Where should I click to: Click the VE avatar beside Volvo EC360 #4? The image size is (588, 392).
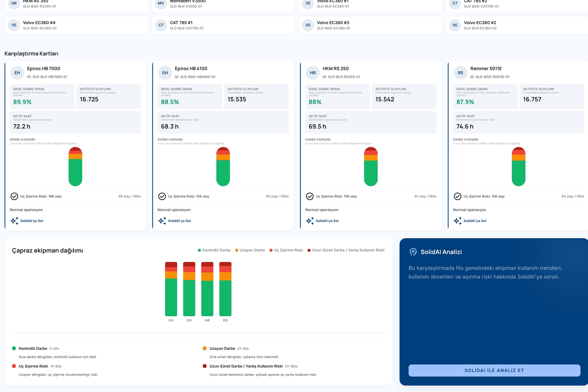(x=14, y=25)
